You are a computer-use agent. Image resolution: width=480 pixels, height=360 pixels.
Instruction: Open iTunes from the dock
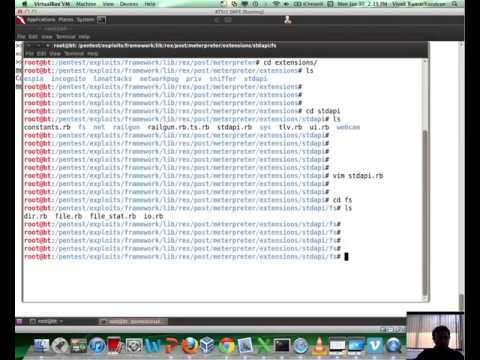[97, 346]
